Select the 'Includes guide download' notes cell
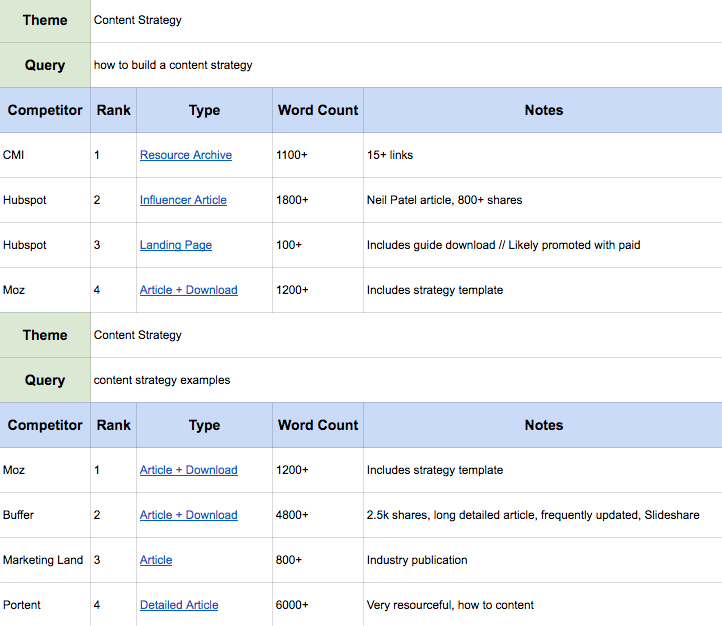The height and width of the screenshot is (626, 722). pos(543,245)
